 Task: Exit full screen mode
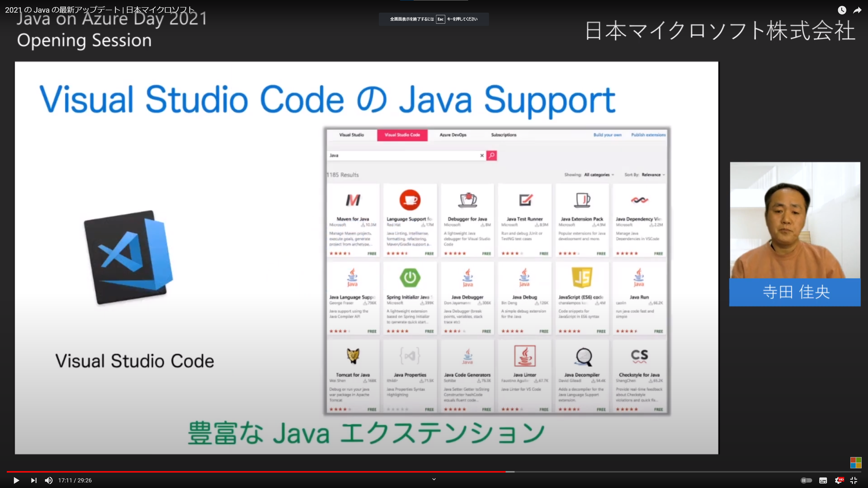(x=854, y=480)
